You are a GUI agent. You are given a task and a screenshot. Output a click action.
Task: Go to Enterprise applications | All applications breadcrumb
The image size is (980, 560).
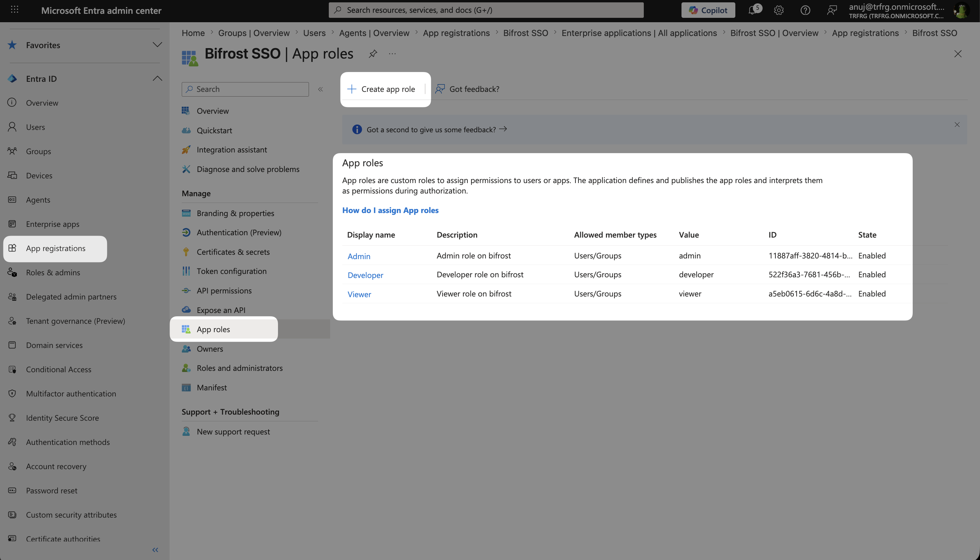(x=639, y=33)
